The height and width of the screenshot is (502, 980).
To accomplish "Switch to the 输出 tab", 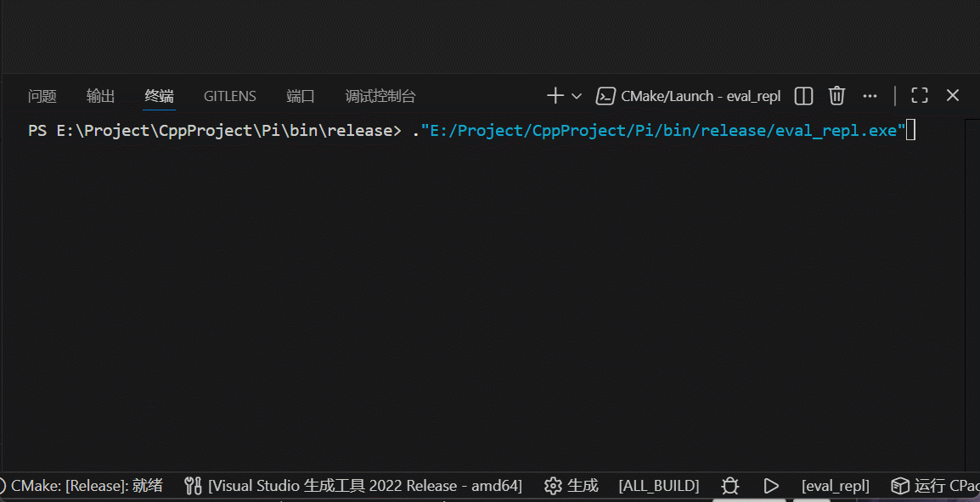I will pos(100,96).
